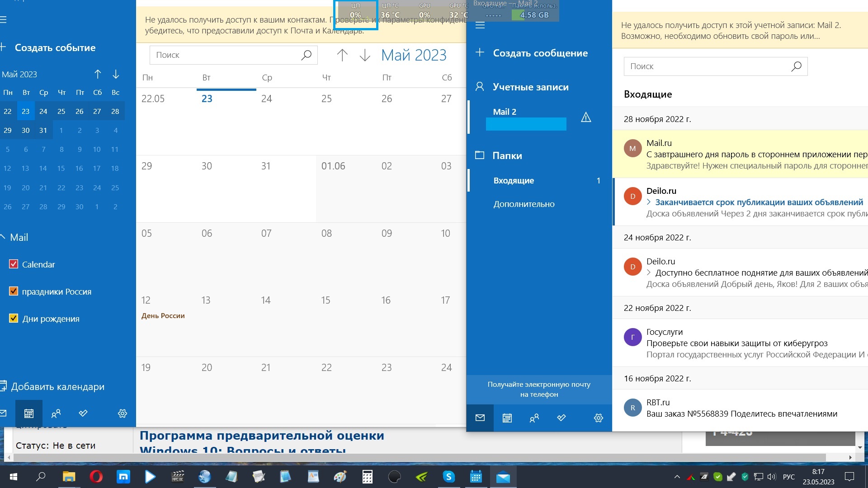The image size is (868, 488).
Task: Open the hamburger menu in Mail pane
Action: click(480, 26)
